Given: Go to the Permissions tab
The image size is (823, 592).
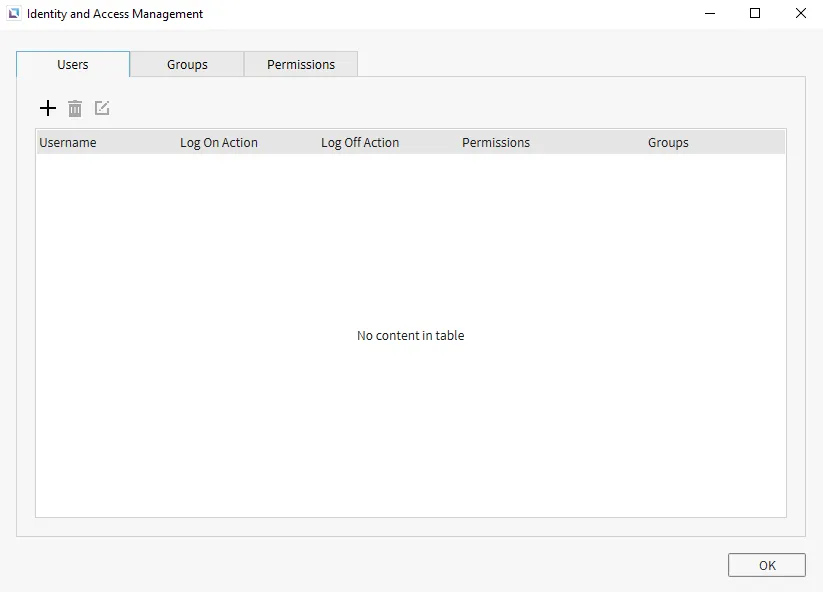Looking at the screenshot, I should 301,64.
